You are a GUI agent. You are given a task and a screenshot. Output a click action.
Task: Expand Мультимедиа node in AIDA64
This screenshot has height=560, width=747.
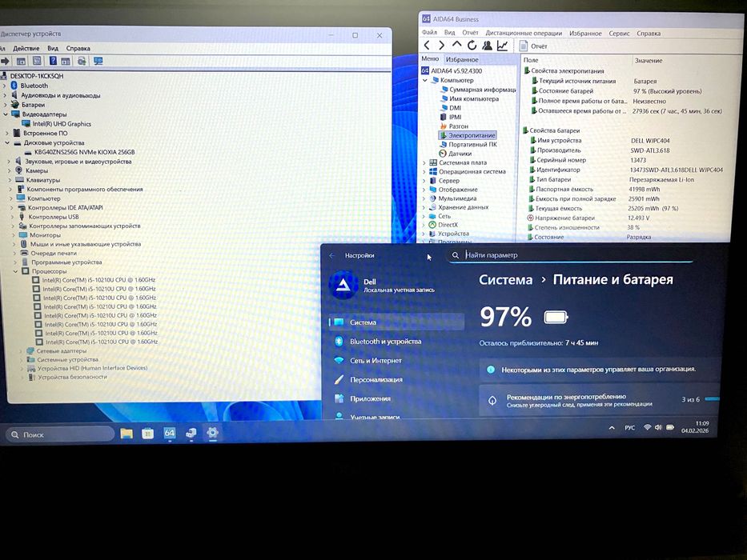[x=424, y=198]
